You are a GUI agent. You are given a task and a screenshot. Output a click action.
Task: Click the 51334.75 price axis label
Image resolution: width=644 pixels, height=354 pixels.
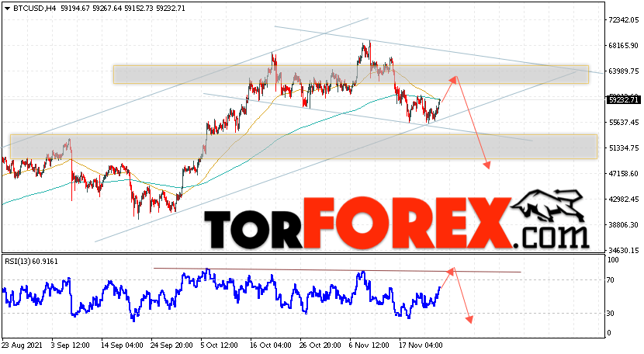click(624, 148)
